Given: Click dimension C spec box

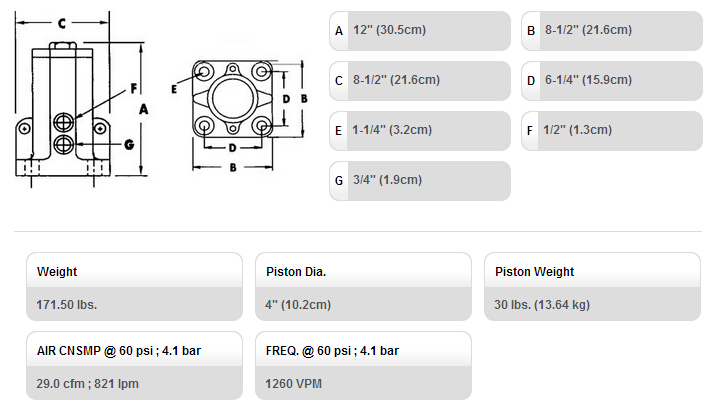Looking at the screenshot, I should pyautogui.click(x=420, y=81).
